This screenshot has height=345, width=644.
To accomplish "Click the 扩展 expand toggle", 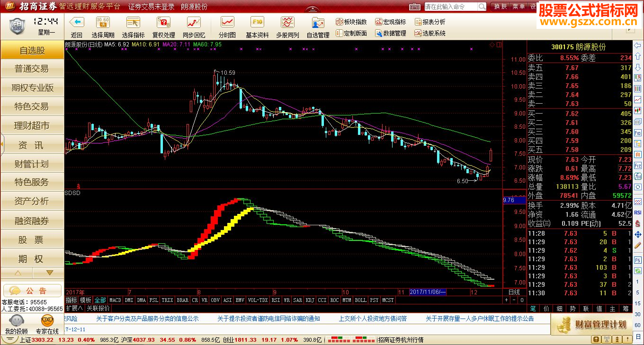I will click(74, 307).
